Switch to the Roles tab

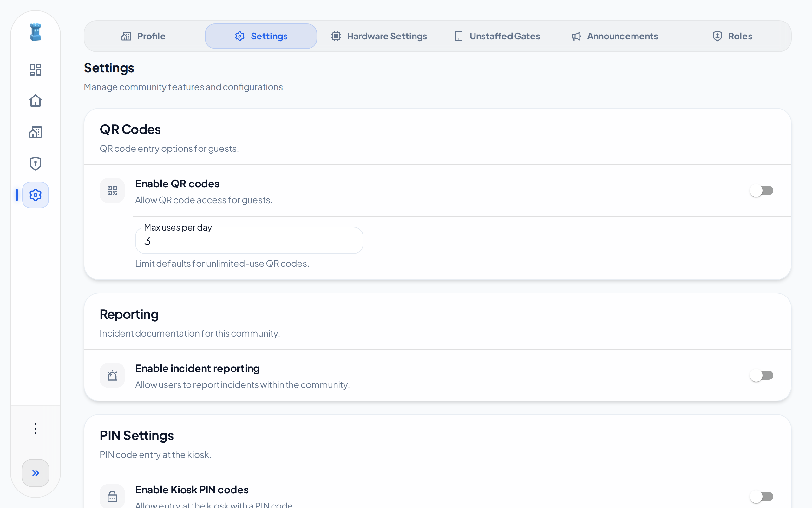click(x=732, y=36)
